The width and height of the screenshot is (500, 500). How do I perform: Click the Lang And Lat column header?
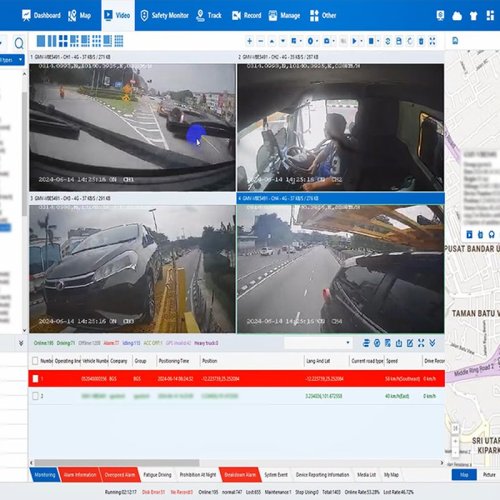point(318,361)
